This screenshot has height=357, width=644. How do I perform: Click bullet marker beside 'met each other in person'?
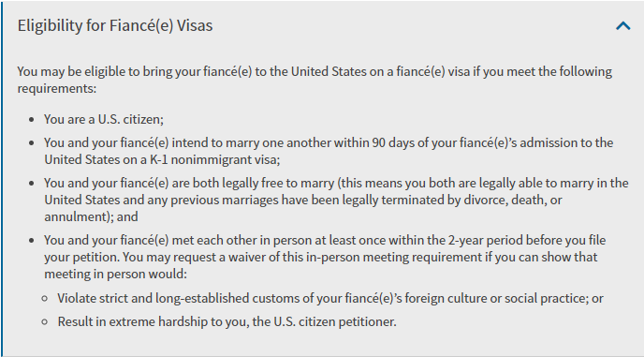coord(32,241)
